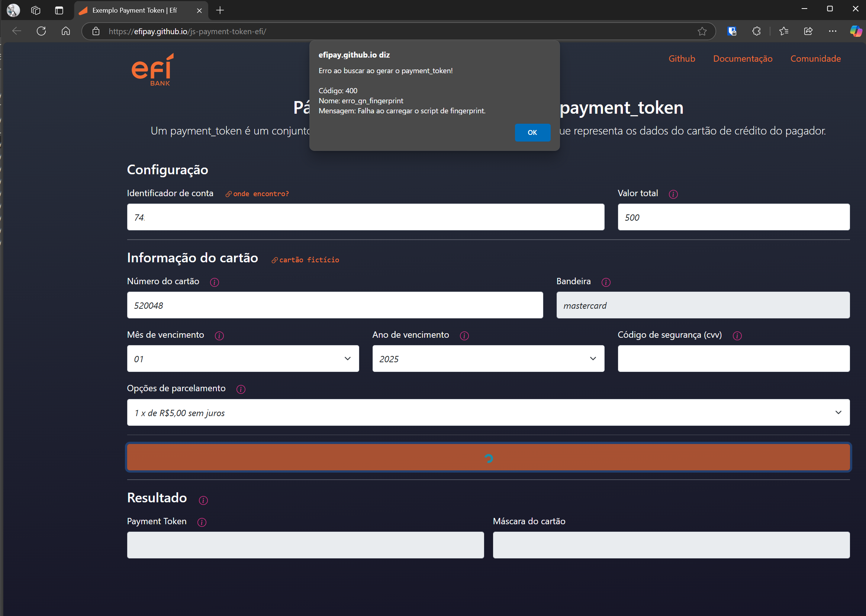Focus the Número do cartão field
The width and height of the screenshot is (866, 616).
(x=335, y=305)
